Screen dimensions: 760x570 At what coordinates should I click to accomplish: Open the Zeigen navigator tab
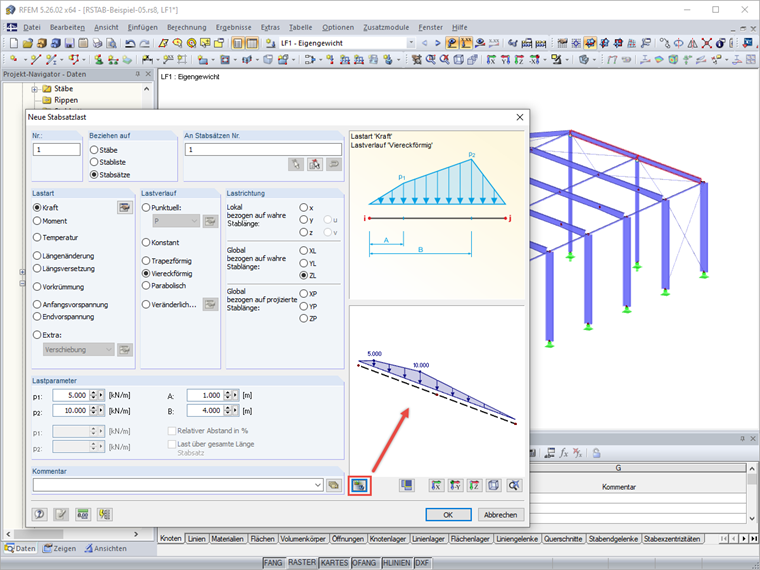(x=59, y=549)
